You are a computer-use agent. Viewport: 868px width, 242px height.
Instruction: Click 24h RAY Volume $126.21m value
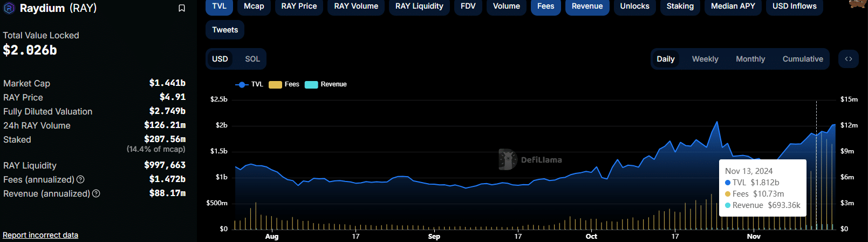point(165,125)
